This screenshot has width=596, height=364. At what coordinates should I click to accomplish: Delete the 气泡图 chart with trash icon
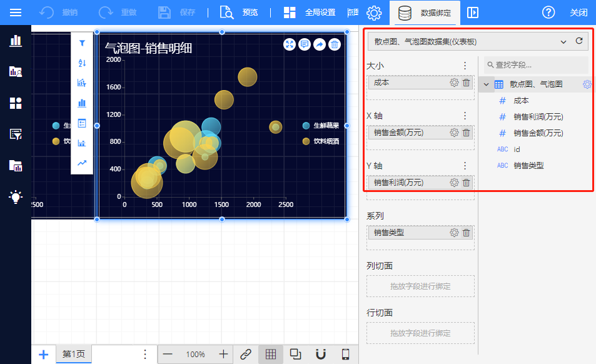335,44
